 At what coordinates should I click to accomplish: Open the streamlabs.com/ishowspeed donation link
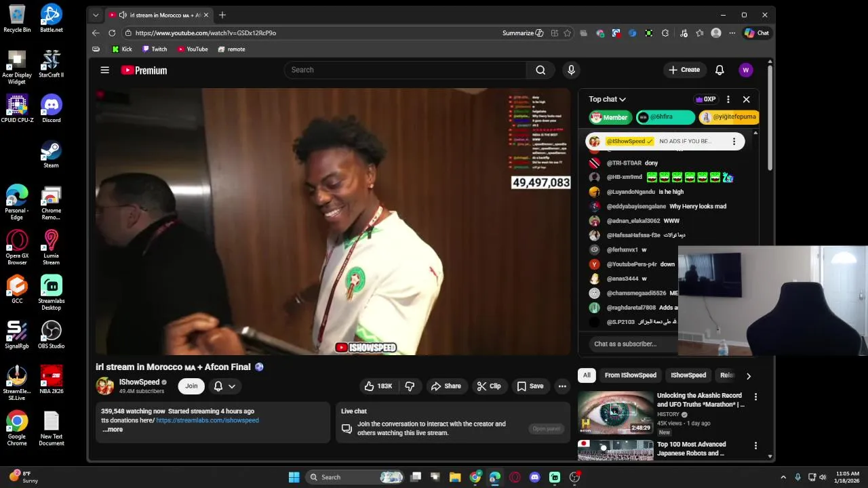[208, 420]
